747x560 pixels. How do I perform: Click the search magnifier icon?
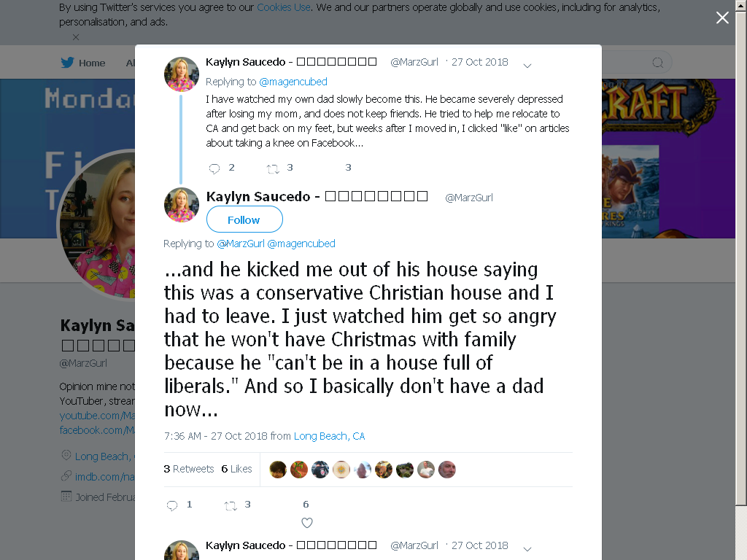coord(658,63)
